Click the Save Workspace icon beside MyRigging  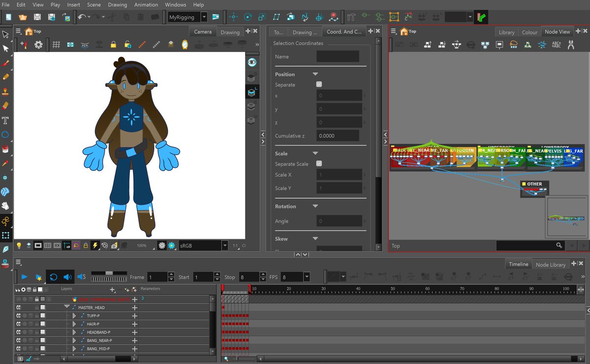215,17
